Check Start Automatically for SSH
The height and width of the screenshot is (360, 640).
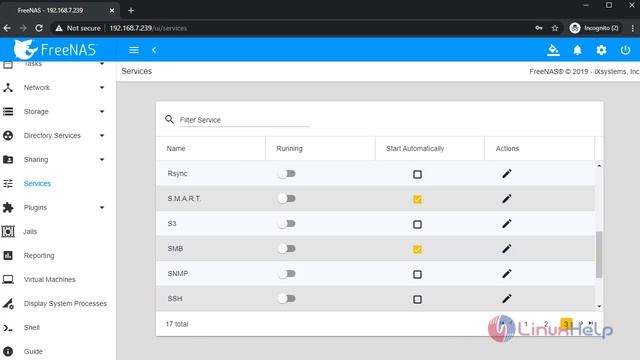pos(417,300)
